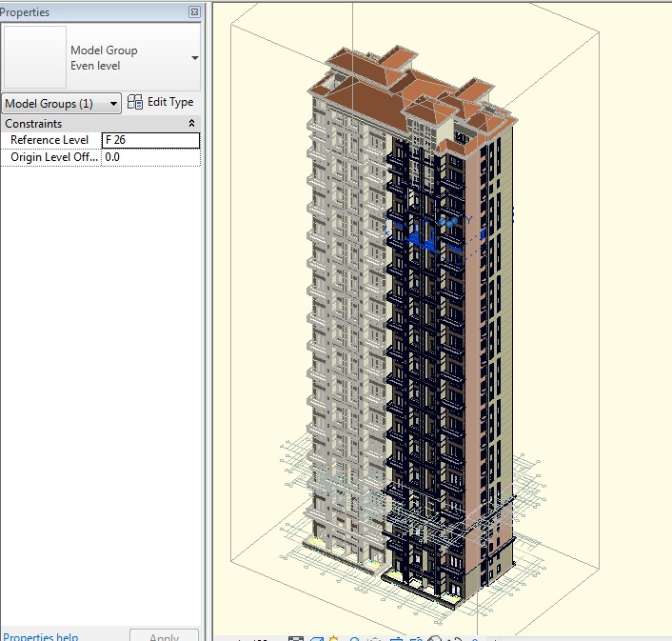Viewport: 672px width, 641px height.
Task: Click the Reference Level F 26 field
Action: 150,140
